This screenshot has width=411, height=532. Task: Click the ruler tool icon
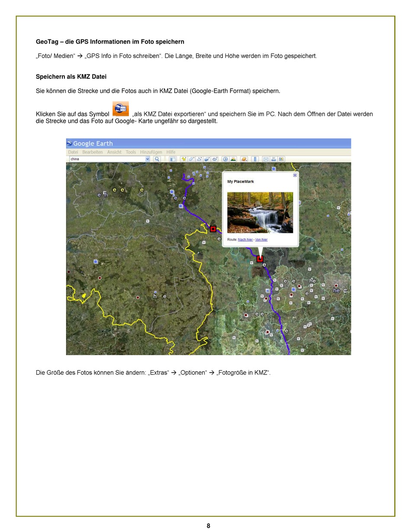[255, 159]
